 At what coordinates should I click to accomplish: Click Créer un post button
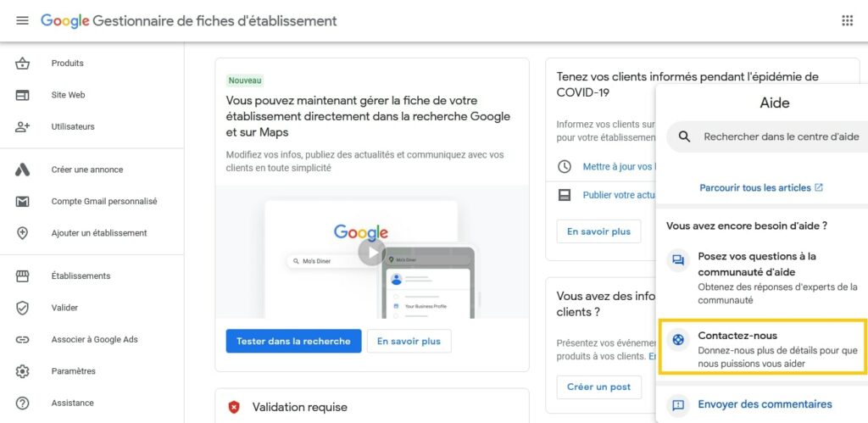point(599,387)
